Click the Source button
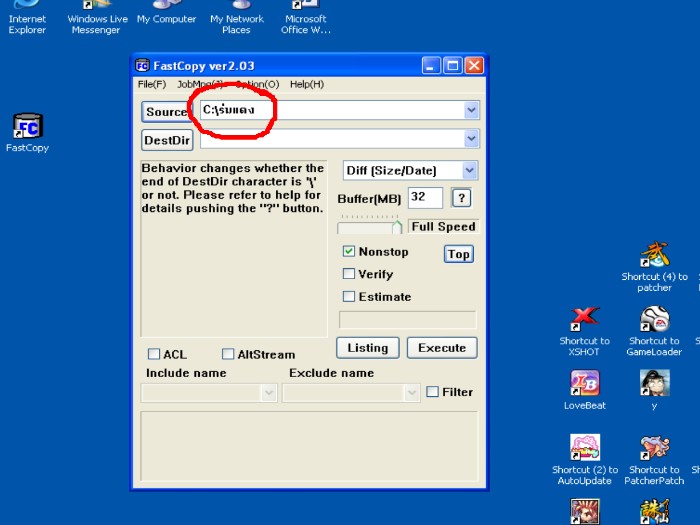Viewport: 700px width, 525px height. (x=167, y=112)
